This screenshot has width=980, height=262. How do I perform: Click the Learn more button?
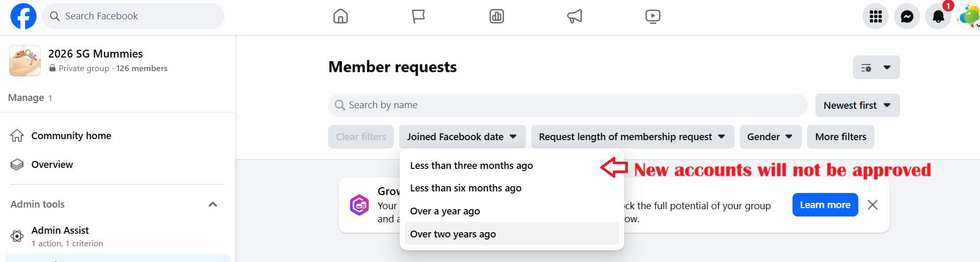(825, 205)
